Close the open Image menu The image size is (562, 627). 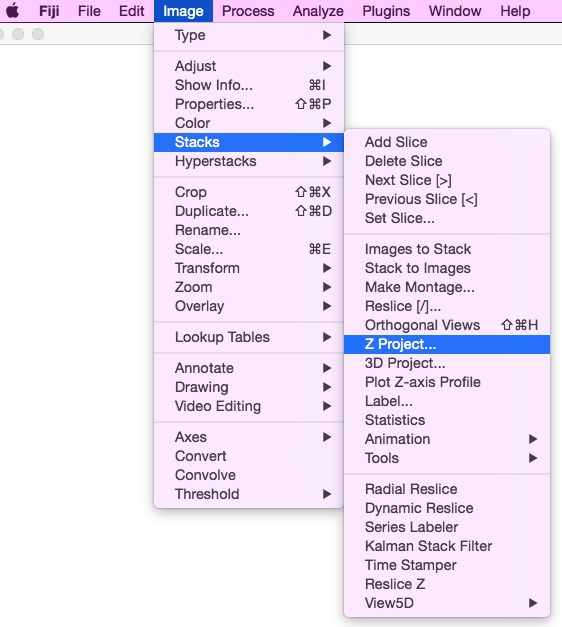click(183, 11)
